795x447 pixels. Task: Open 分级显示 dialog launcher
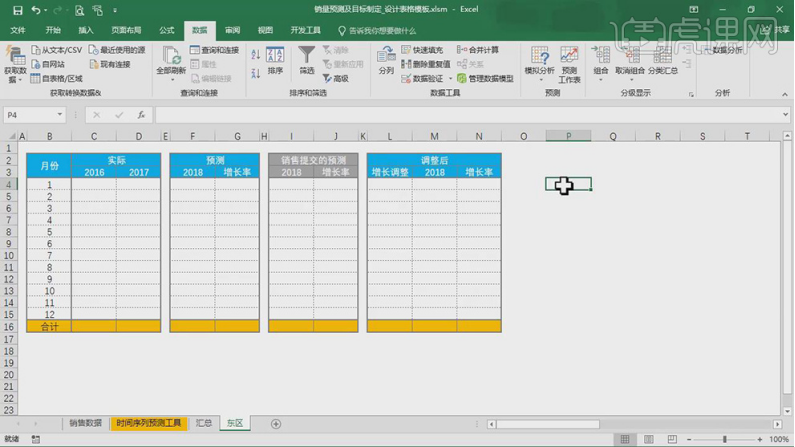(x=691, y=94)
